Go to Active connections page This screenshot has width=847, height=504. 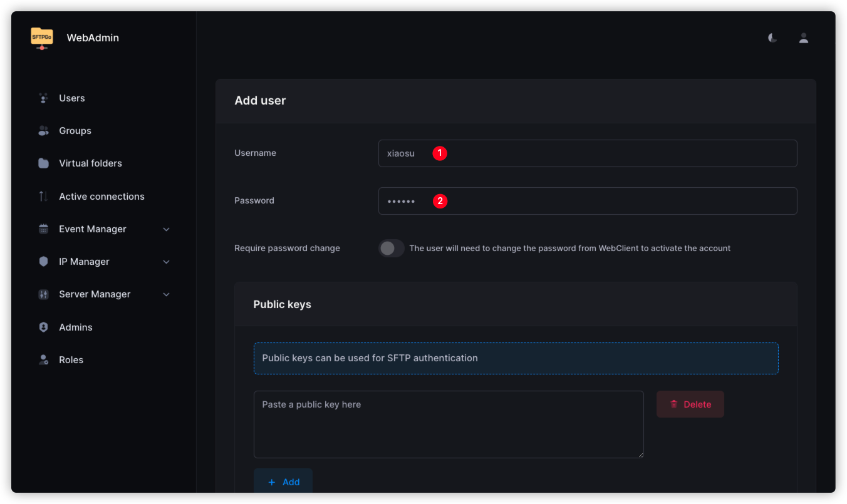(101, 197)
